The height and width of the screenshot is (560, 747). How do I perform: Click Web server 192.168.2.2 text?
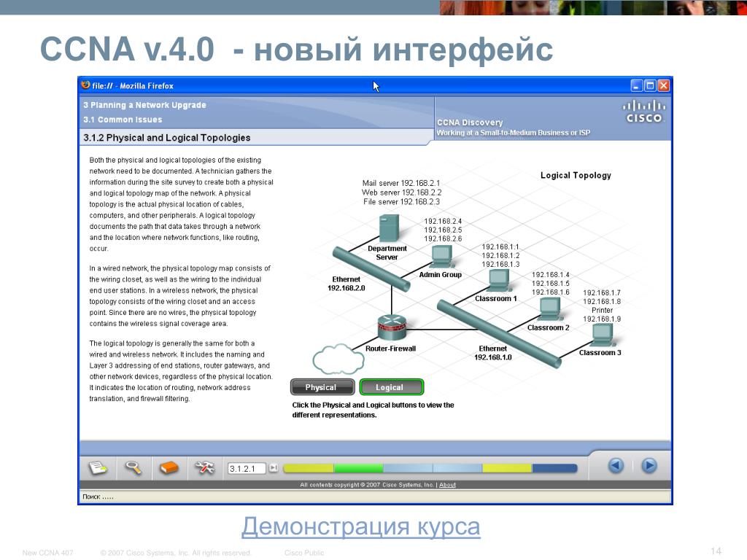click(x=401, y=192)
